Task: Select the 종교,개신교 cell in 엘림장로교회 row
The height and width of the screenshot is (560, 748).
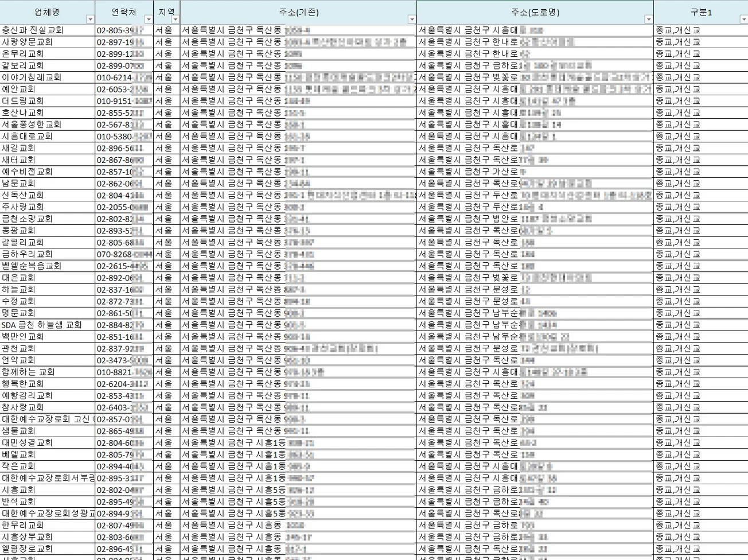Action: 701,549
